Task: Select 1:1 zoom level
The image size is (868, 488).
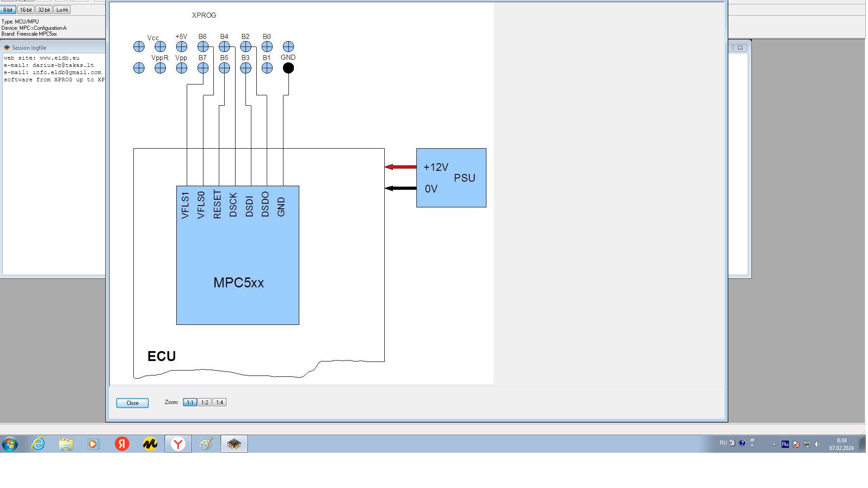Action: point(190,403)
